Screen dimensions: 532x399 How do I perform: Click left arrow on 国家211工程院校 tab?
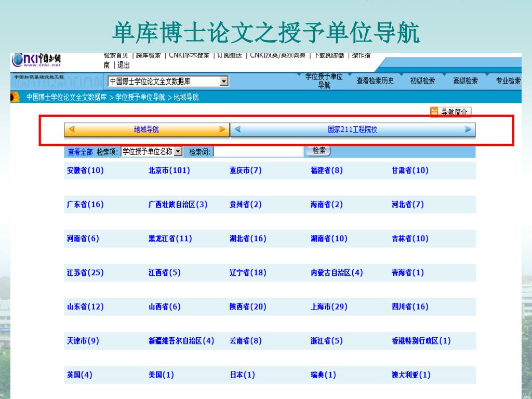(237, 129)
